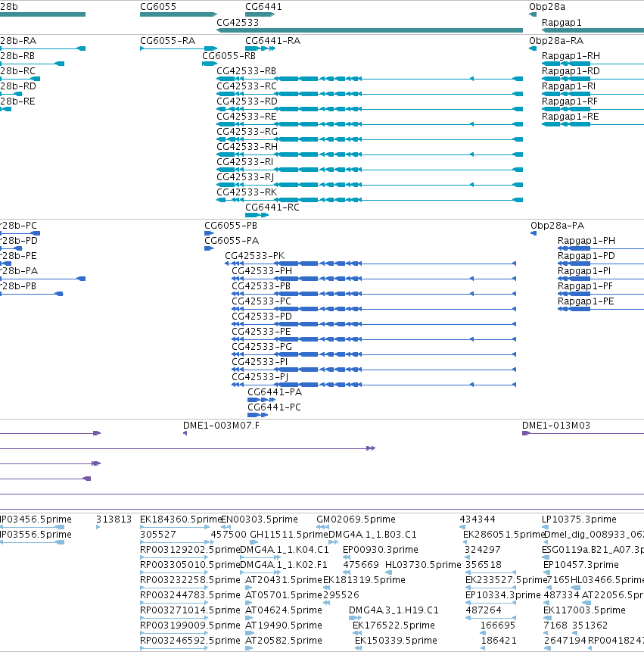Click EST EK184360.5prime
This screenshot has width=644, height=652.
pos(181,519)
